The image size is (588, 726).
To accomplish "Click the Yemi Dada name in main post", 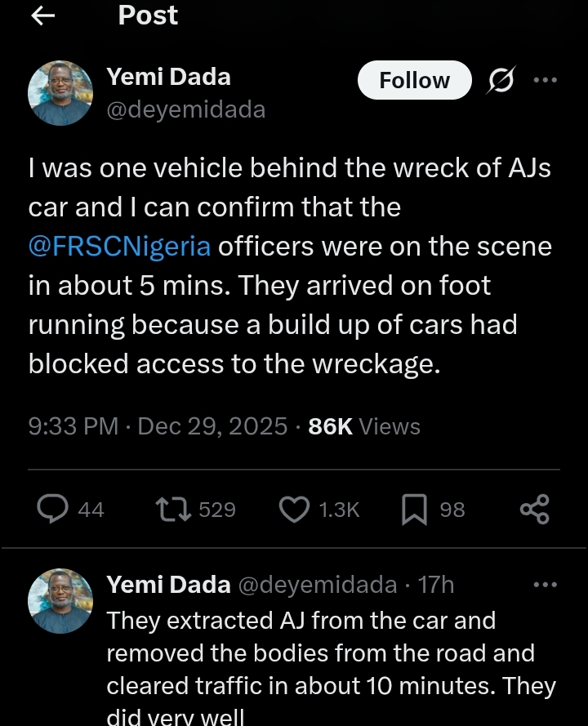I will [168, 77].
